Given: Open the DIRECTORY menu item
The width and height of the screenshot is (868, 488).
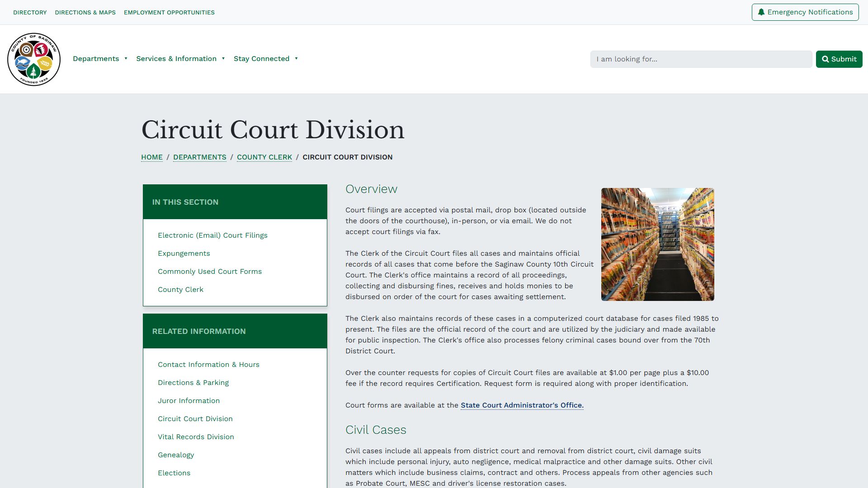Looking at the screenshot, I should pyautogui.click(x=30, y=12).
